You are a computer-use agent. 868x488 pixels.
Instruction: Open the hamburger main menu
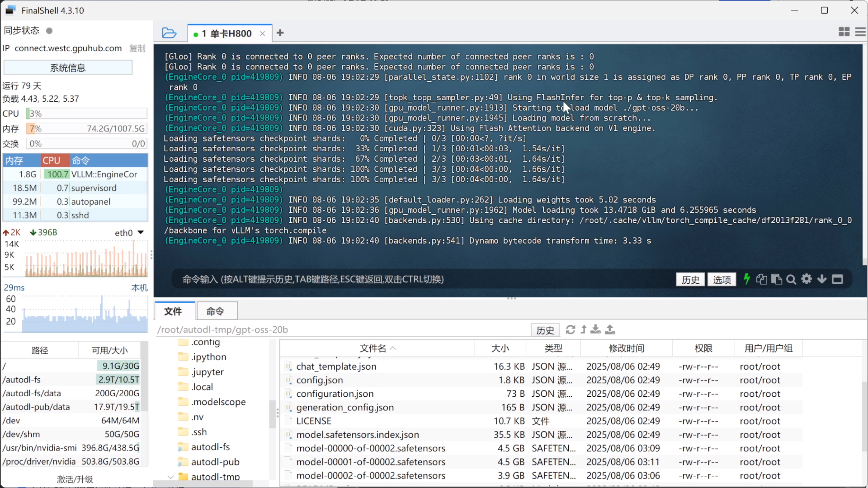(861, 32)
